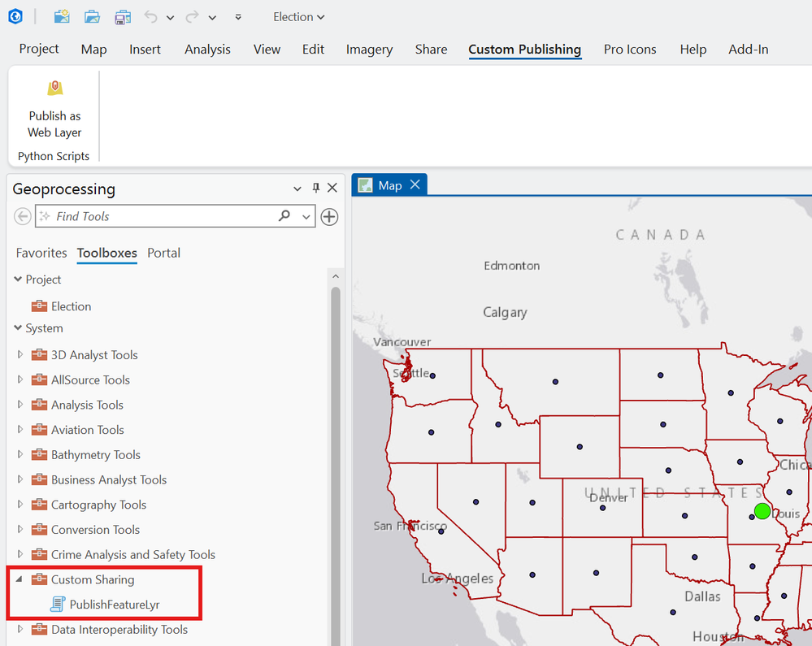Viewport: 812px width, 646px height.
Task: Open the redo history dropdown arrow
Action: pos(212,18)
